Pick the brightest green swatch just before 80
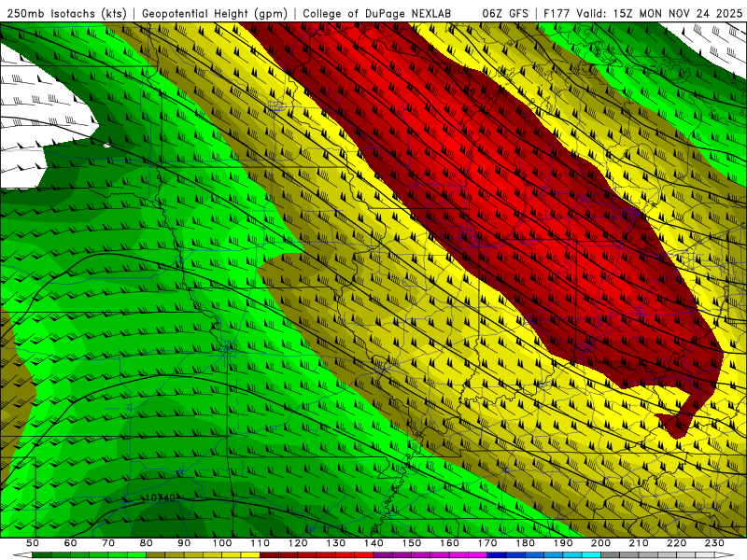 [136, 555]
